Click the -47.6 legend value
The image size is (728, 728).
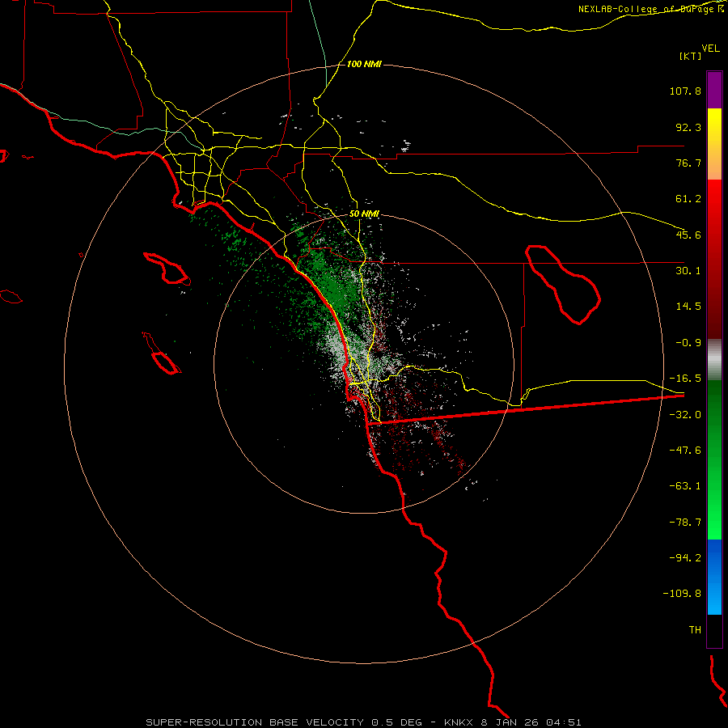click(x=685, y=451)
